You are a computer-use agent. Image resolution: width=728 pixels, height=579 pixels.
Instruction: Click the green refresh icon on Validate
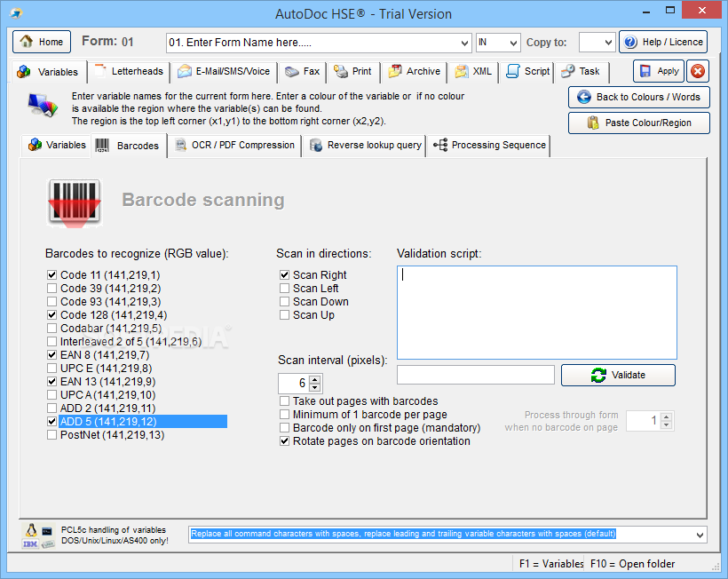598,375
